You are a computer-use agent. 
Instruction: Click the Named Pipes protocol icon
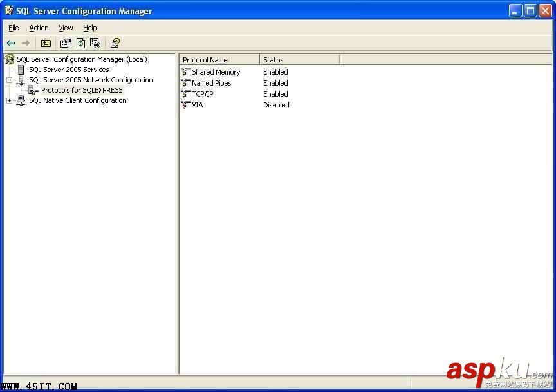pos(185,83)
